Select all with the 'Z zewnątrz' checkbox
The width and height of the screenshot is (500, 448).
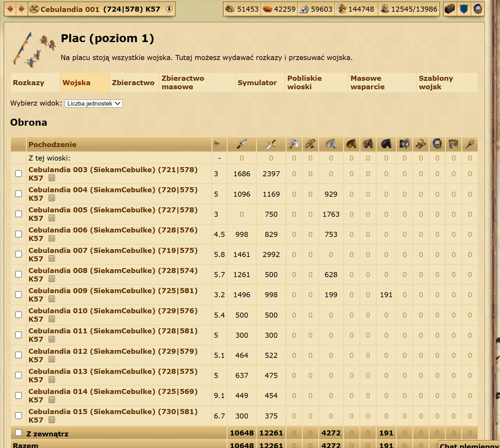[x=19, y=433]
